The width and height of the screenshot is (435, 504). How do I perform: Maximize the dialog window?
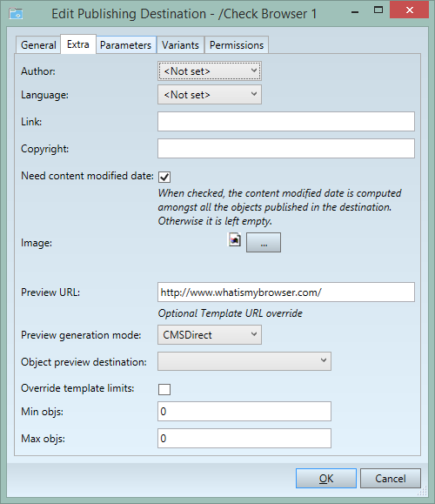click(x=378, y=10)
